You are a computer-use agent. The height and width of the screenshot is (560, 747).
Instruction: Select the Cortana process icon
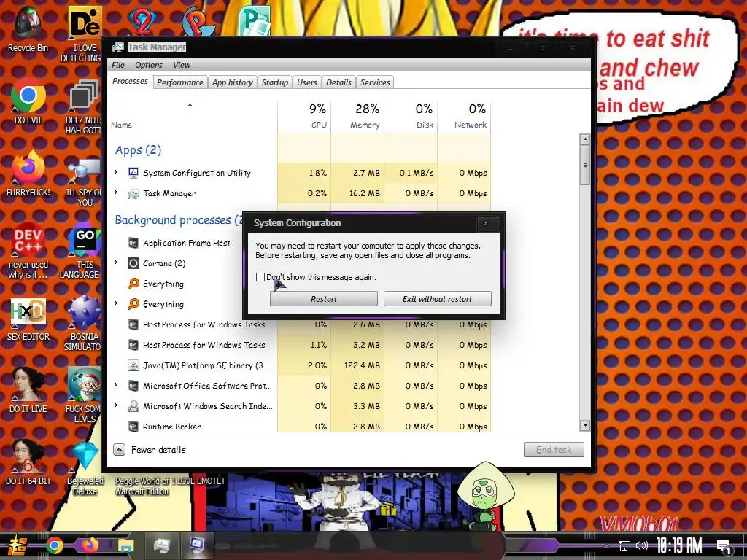coord(133,263)
